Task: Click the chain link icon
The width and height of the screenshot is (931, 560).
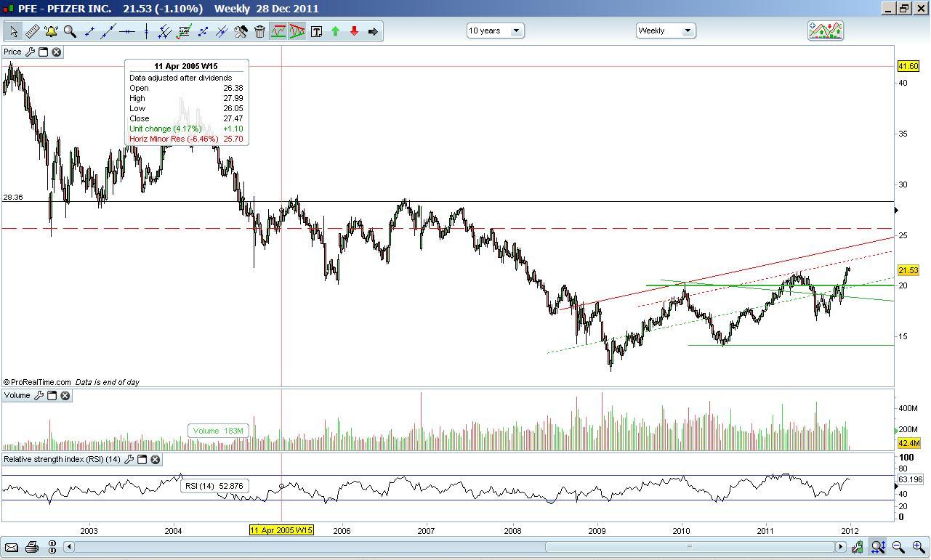Action: point(52,547)
